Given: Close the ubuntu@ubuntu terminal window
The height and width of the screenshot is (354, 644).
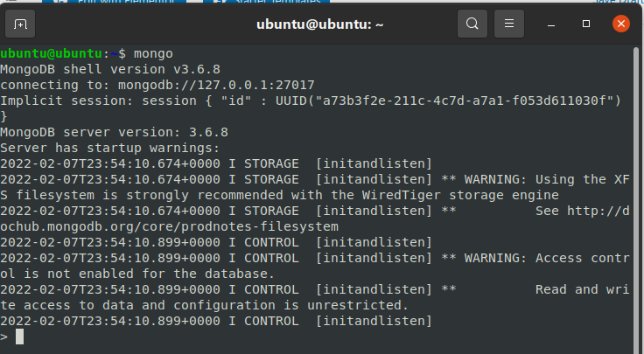Looking at the screenshot, I should point(621,24).
